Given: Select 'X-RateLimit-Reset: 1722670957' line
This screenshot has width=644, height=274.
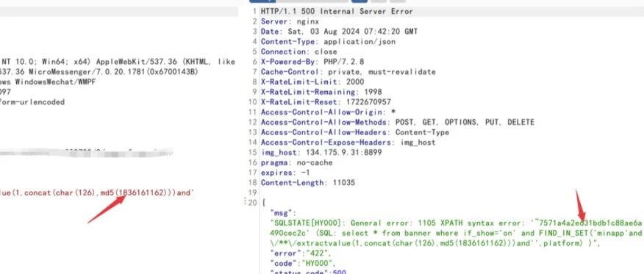Looking at the screenshot, I should (326, 102).
